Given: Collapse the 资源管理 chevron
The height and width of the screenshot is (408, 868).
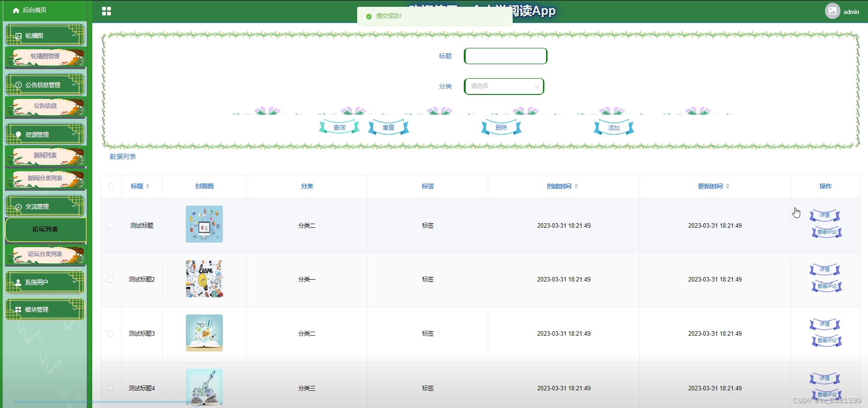Looking at the screenshot, I should pos(74,134).
